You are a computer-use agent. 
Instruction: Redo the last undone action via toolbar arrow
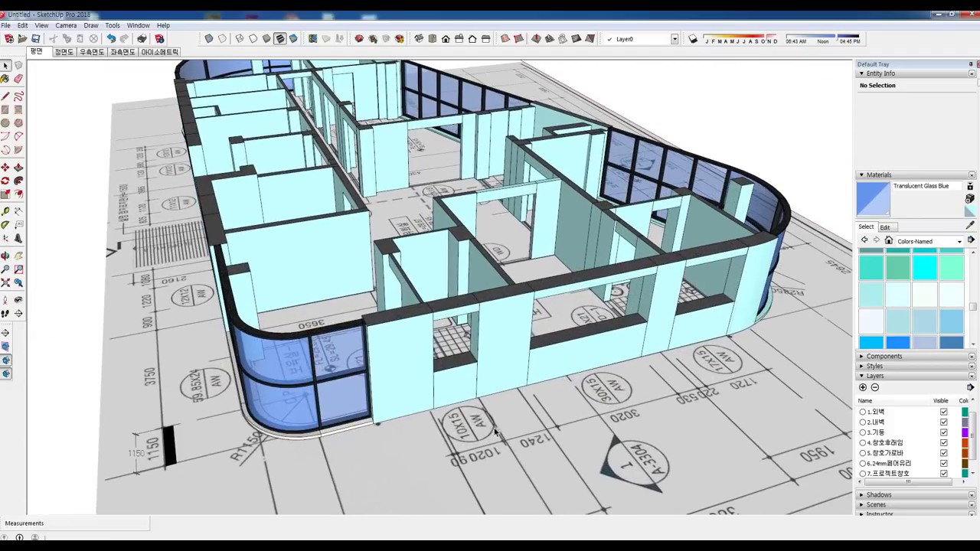(124, 38)
